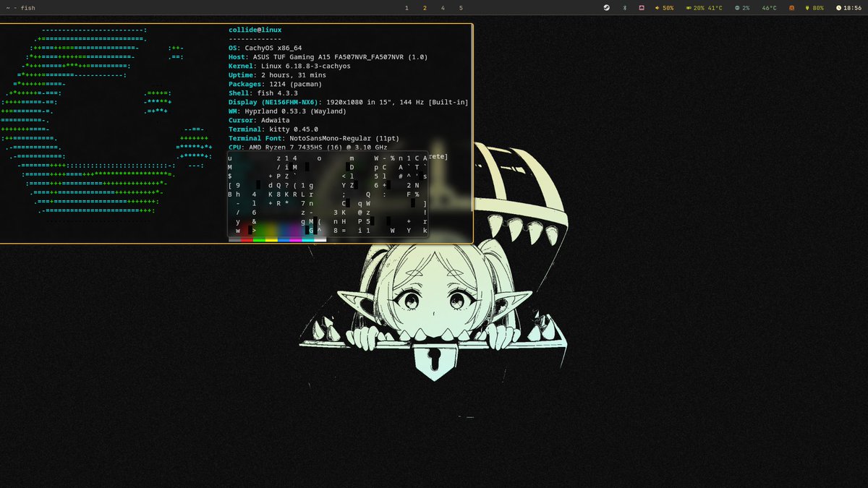The height and width of the screenshot is (488, 868).
Task: Click the Uptime 2 hours, 31 mins line
Action: pos(277,75)
